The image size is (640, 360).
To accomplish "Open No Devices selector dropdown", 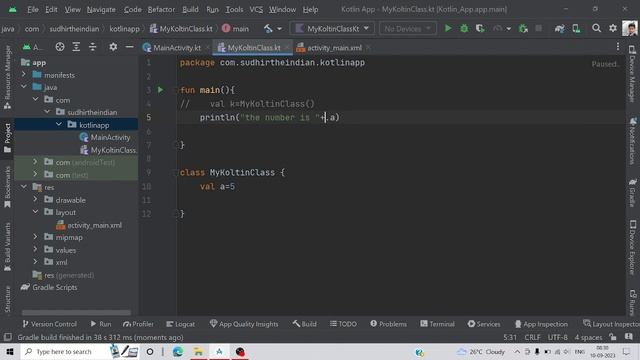I will pyautogui.click(x=407, y=29).
